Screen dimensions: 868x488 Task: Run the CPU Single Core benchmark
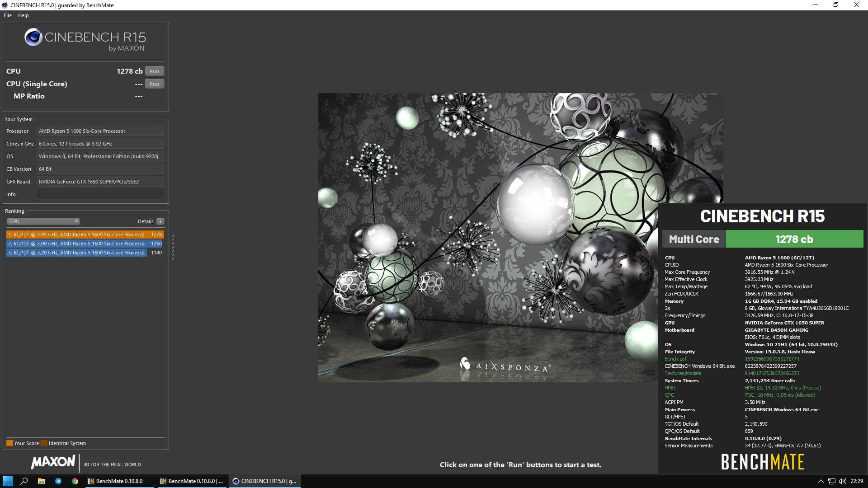coord(155,84)
